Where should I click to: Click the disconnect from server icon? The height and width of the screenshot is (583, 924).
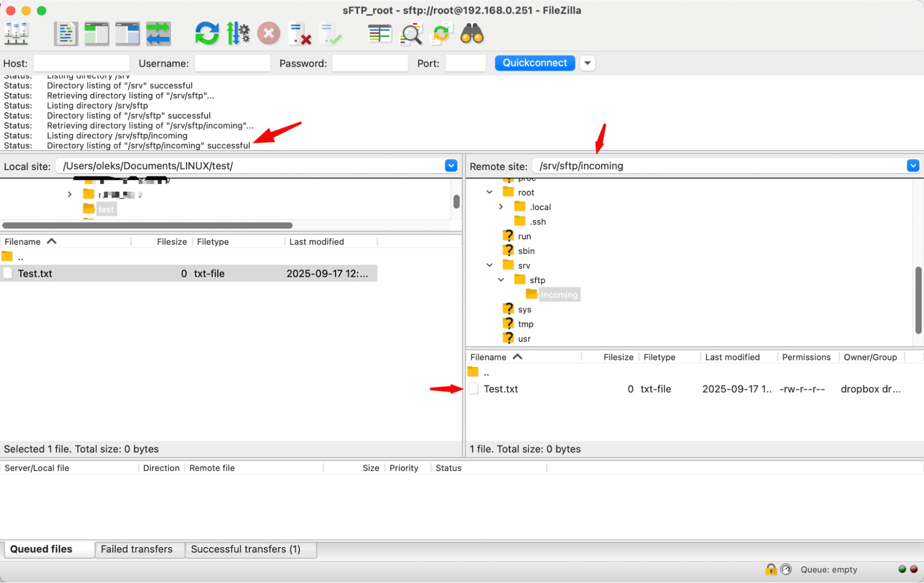coord(300,34)
